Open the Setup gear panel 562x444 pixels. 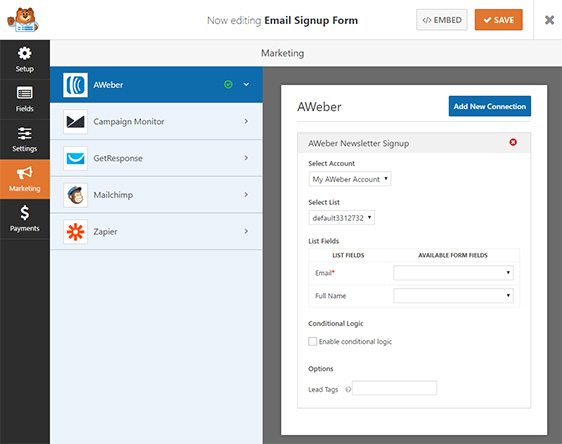(24, 59)
